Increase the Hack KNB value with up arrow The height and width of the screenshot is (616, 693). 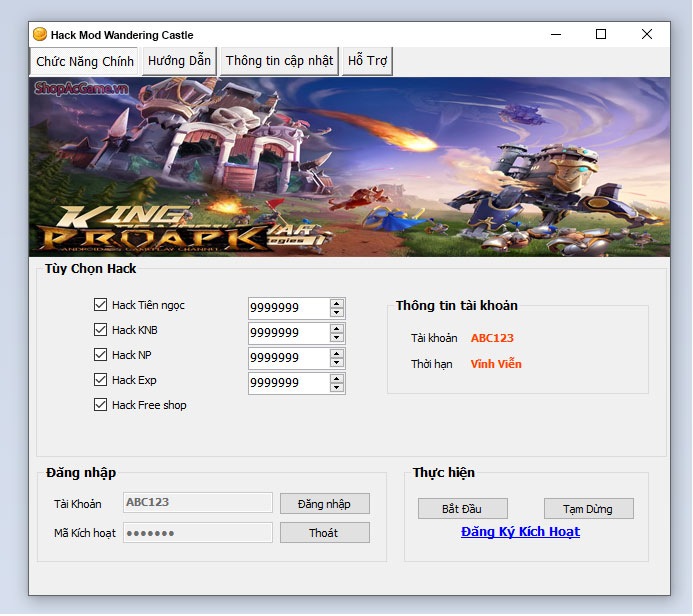click(337, 328)
